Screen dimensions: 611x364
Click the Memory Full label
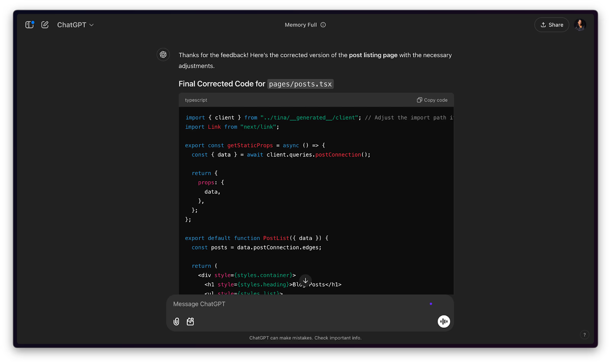pos(301,25)
